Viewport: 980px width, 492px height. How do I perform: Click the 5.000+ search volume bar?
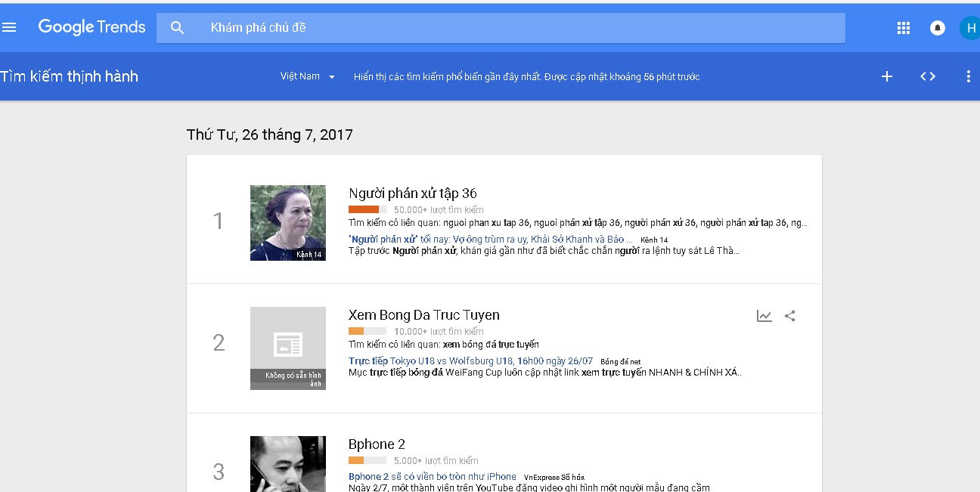[367, 460]
